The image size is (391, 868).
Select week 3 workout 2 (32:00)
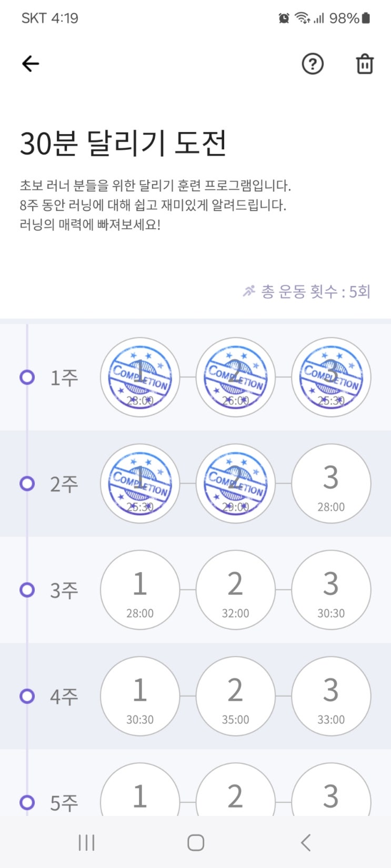235,589
